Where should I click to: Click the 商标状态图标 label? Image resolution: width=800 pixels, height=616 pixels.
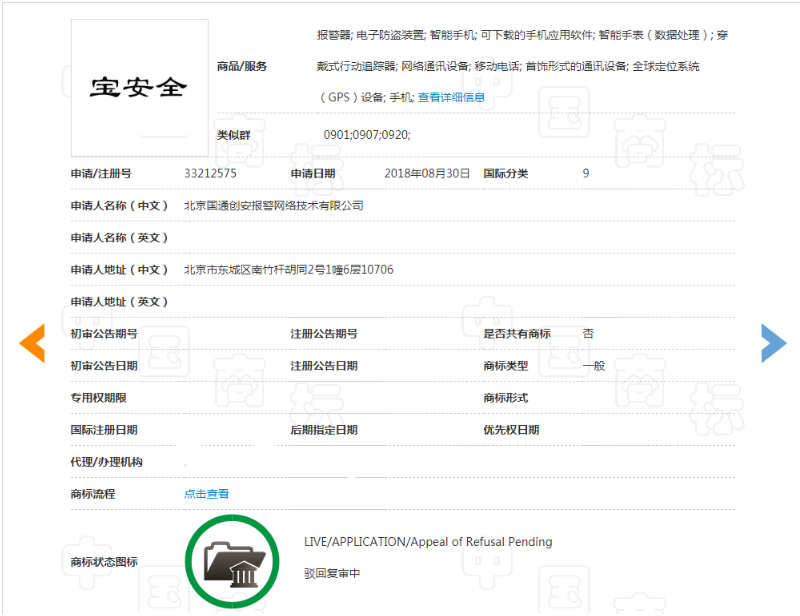[x=104, y=562]
